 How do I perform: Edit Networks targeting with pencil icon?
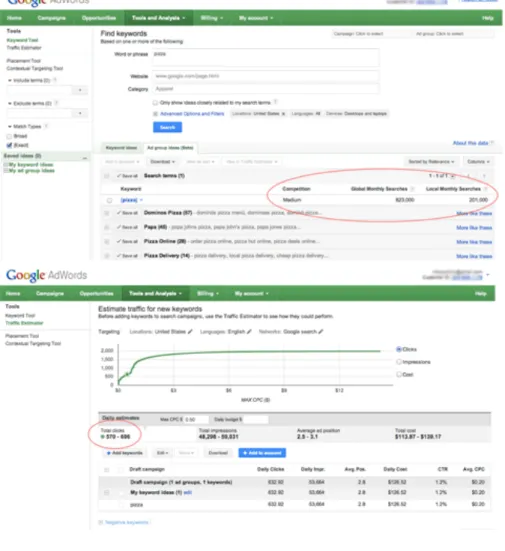321,331
